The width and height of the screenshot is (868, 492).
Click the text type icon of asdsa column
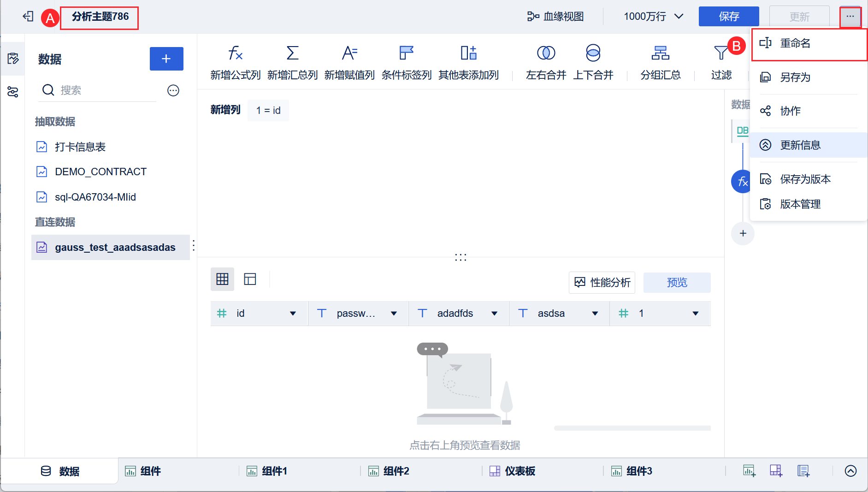tap(523, 314)
